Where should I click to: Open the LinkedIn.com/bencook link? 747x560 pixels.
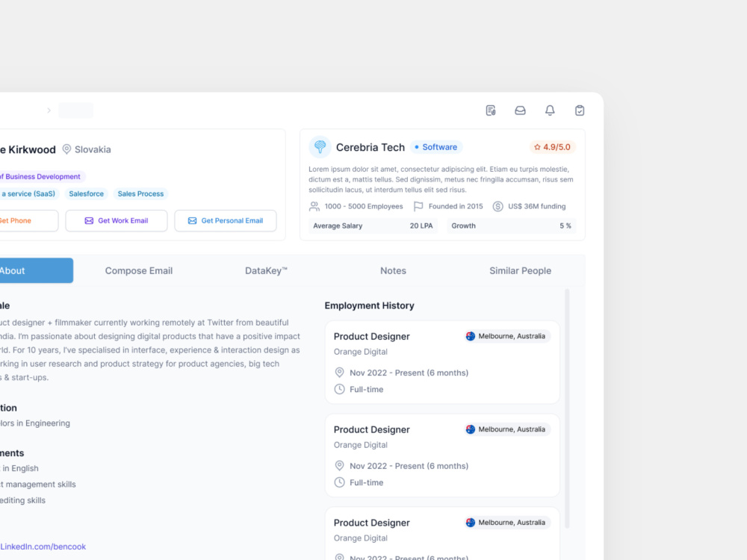pyautogui.click(x=43, y=547)
